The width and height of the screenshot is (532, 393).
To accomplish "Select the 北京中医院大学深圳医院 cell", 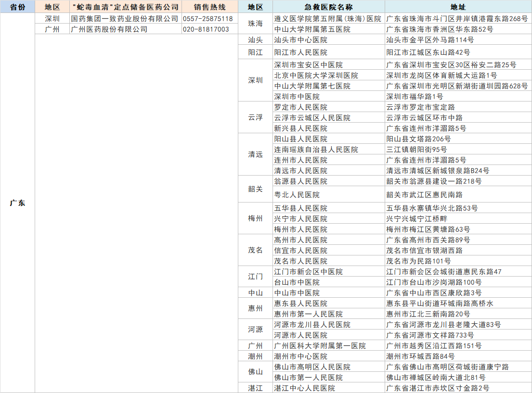I will tap(316, 76).
